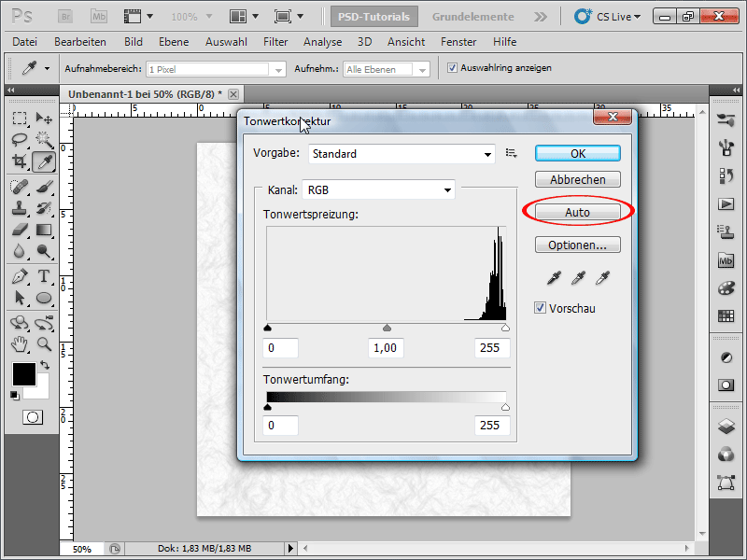Open the Ansicht menu
The width and height of the screenshot is (747, 560).
pyautogui.click(x=406, y=42)
